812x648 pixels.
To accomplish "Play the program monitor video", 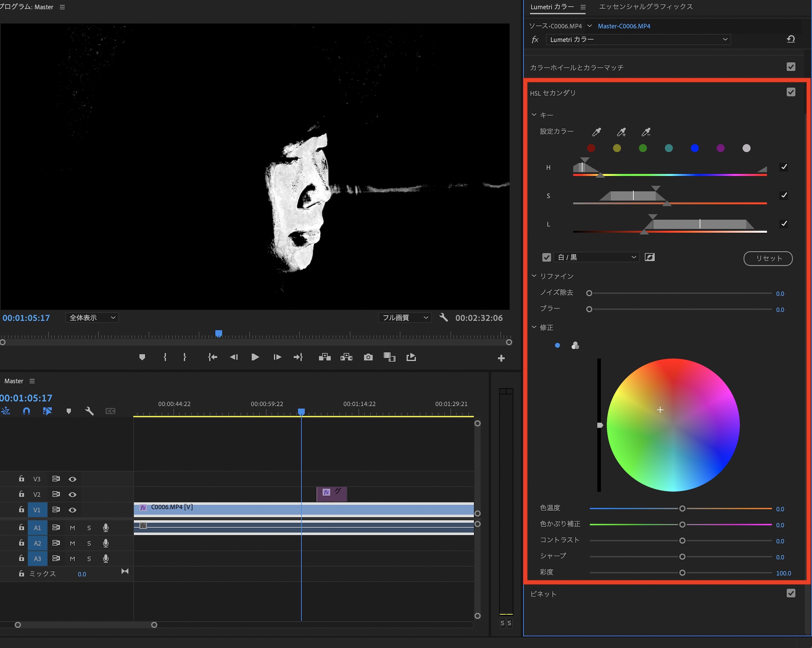I will point(255,357).
